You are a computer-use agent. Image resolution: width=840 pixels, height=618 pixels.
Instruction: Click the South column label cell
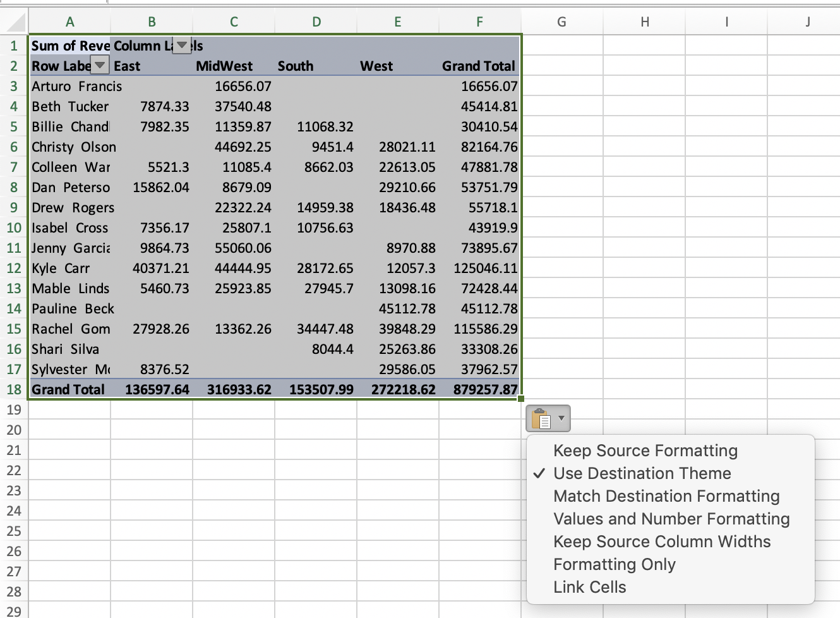pyautogui.click(x=316, y=66)
